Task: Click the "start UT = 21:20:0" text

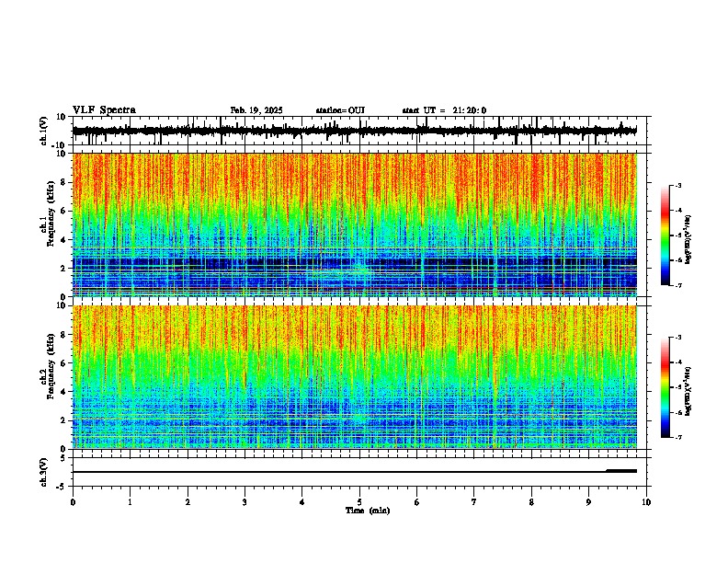Action: (x=444, y=110)
